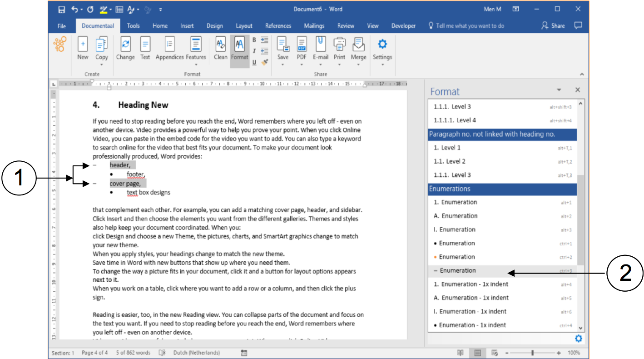Click the Share button
The height and width of the screenshot is (359, 644).
pyautogui.click(x=553, y=26)
